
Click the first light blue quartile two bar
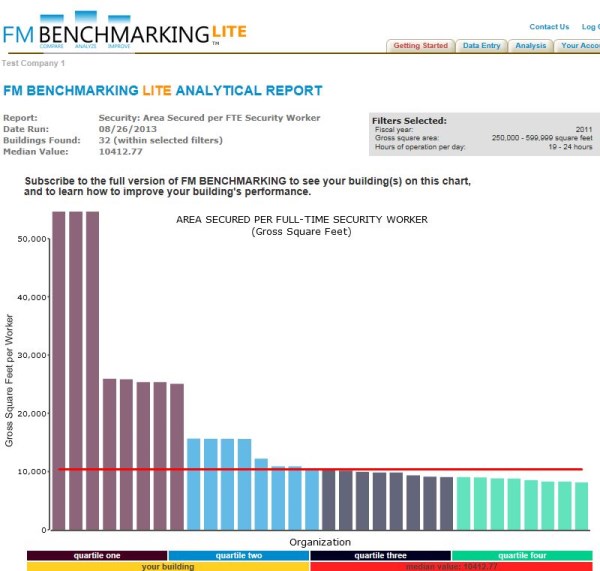click(x=194, y=484)
